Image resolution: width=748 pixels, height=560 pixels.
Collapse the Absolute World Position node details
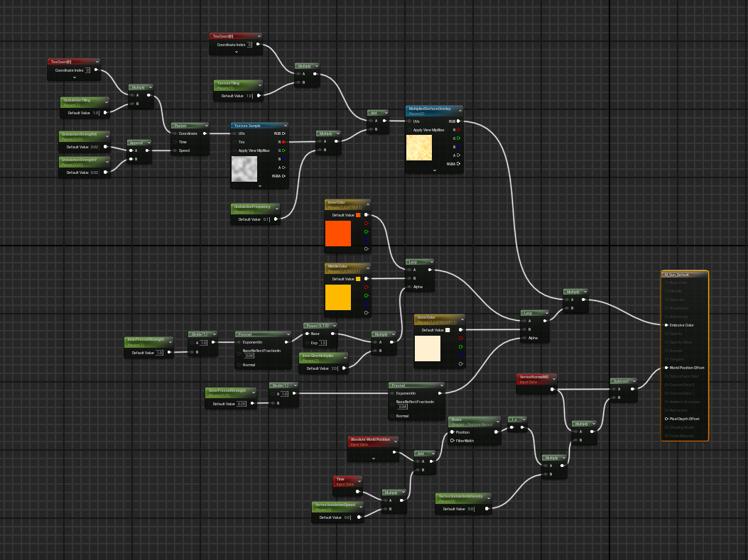coord(374,459)
